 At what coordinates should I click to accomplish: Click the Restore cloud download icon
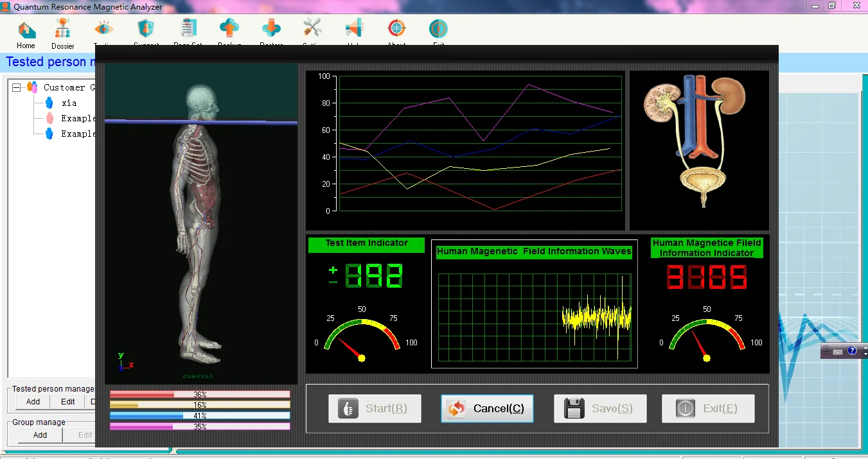coord(271,30)
